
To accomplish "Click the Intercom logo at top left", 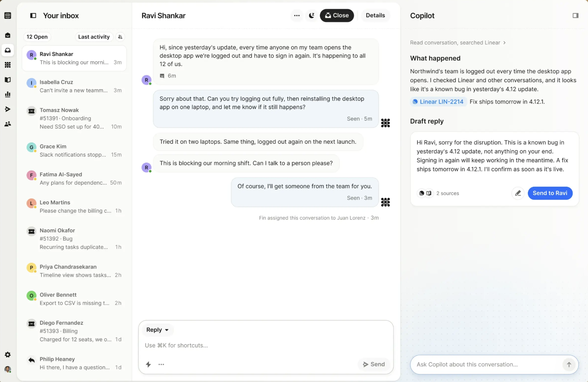I will click(8, 15).
